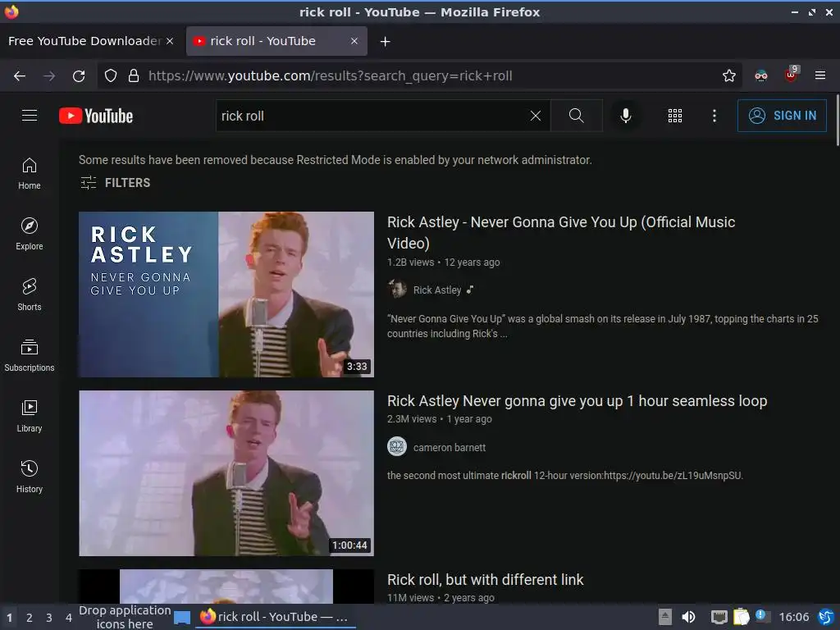Close the rick roll YouTube tab
The image size is (840, 630).
(x=354, y=41)
